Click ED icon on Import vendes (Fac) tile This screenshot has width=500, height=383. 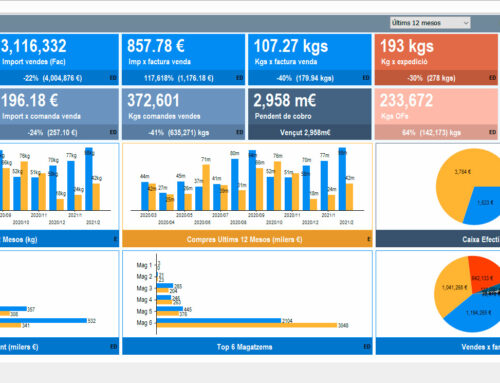click(x=113, y=78)
